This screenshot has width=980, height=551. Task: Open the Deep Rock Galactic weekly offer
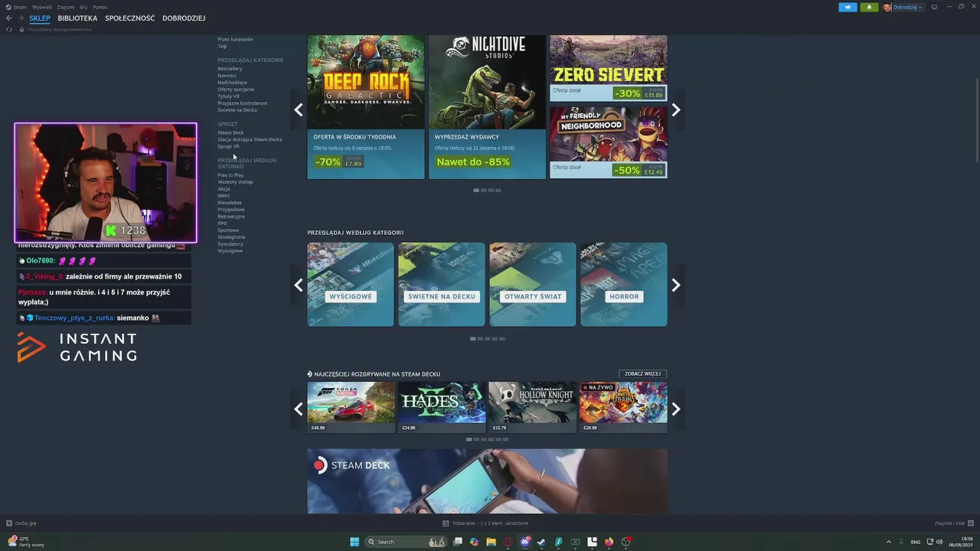coord(365,107)
